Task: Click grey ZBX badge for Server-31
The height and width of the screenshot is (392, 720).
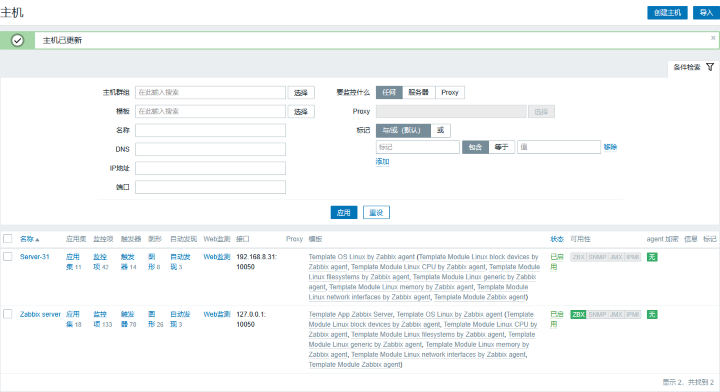Action: (x=578, y=257)
